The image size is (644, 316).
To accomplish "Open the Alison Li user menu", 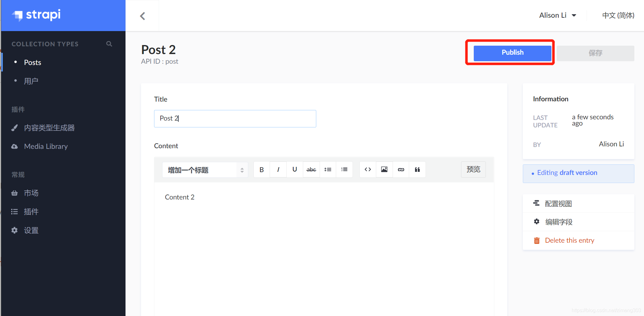I will click(558, 16).
